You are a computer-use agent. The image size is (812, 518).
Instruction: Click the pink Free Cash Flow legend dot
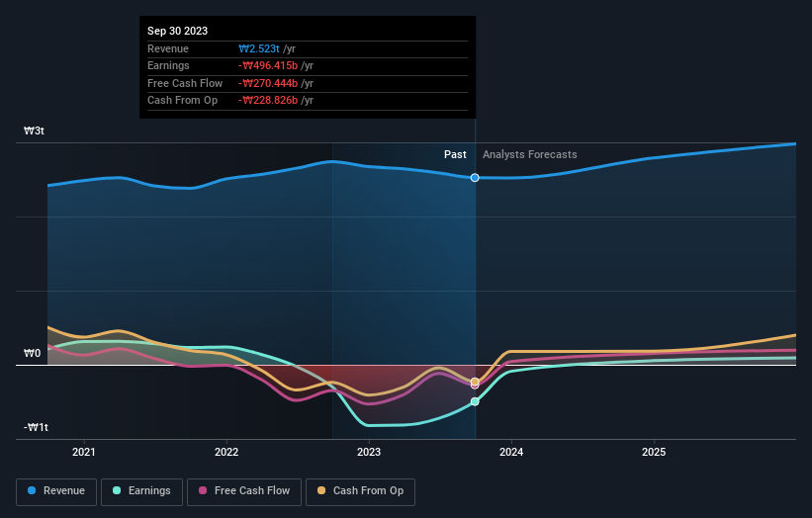point(203,490)
